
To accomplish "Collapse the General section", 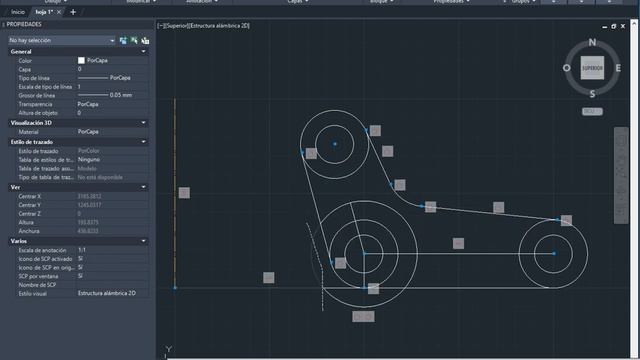I will 143,52.
